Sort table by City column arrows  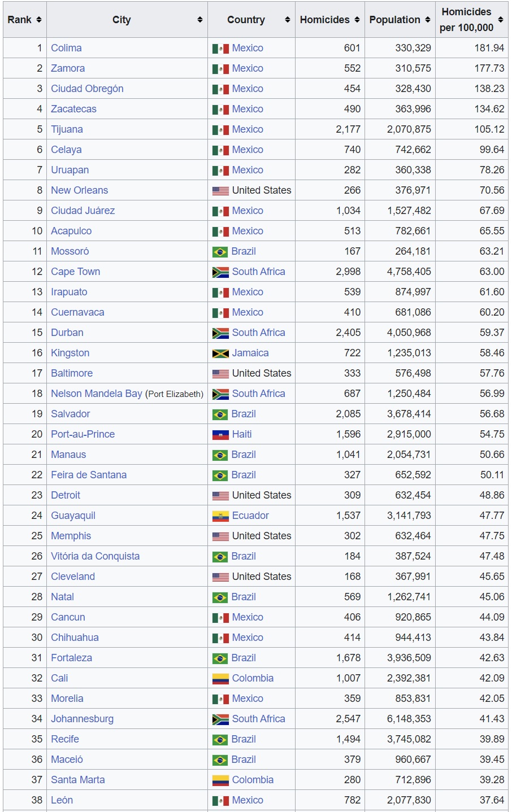click(x=200, y=20)
